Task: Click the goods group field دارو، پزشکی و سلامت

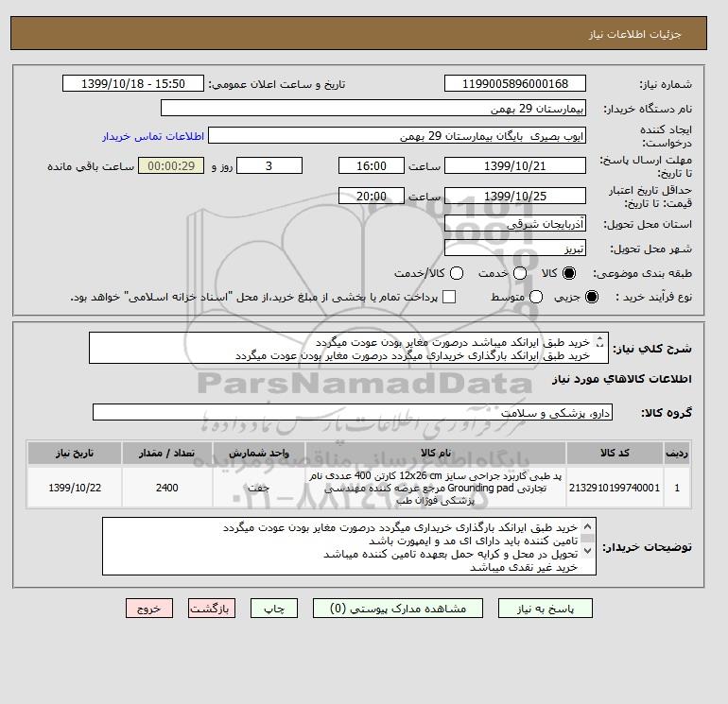Action: coord(353,412)
